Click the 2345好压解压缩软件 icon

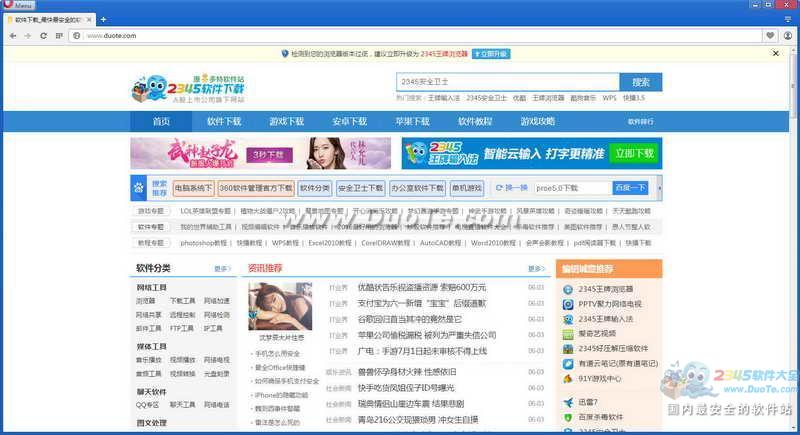pos(568,349)
